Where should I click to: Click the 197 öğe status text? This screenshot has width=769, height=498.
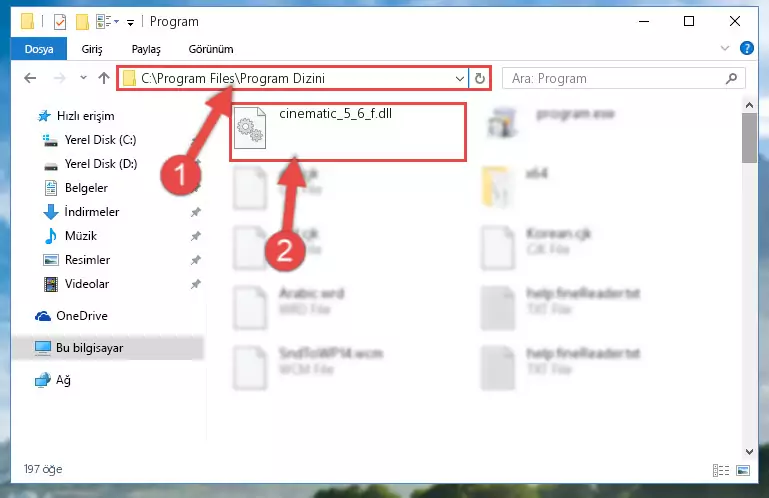click(x=43, y=469)
